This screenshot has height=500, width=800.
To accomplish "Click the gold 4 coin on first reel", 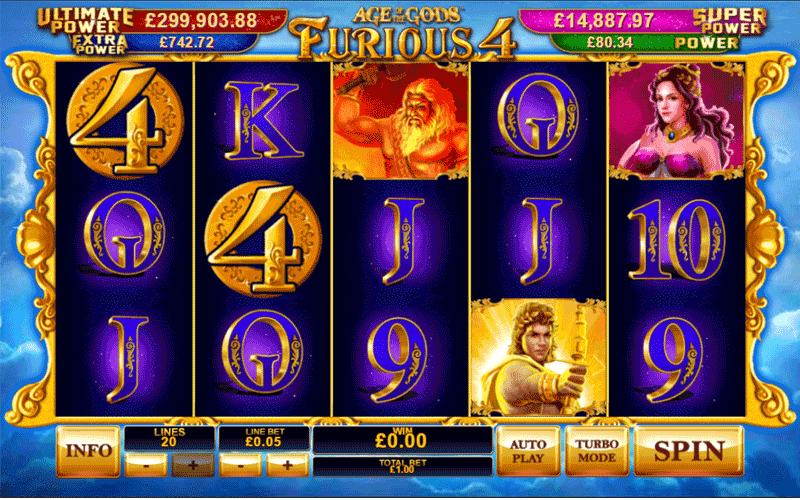I will click(x=126, y=120).
